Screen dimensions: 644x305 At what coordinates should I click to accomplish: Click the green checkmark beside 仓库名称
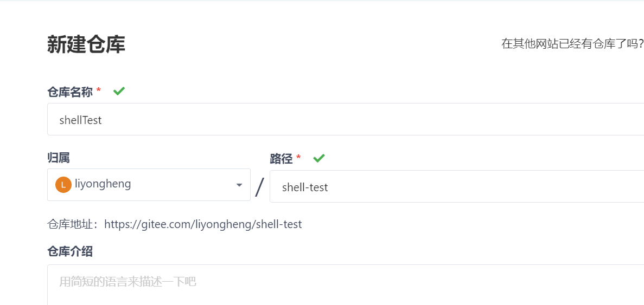click(119, 91)
